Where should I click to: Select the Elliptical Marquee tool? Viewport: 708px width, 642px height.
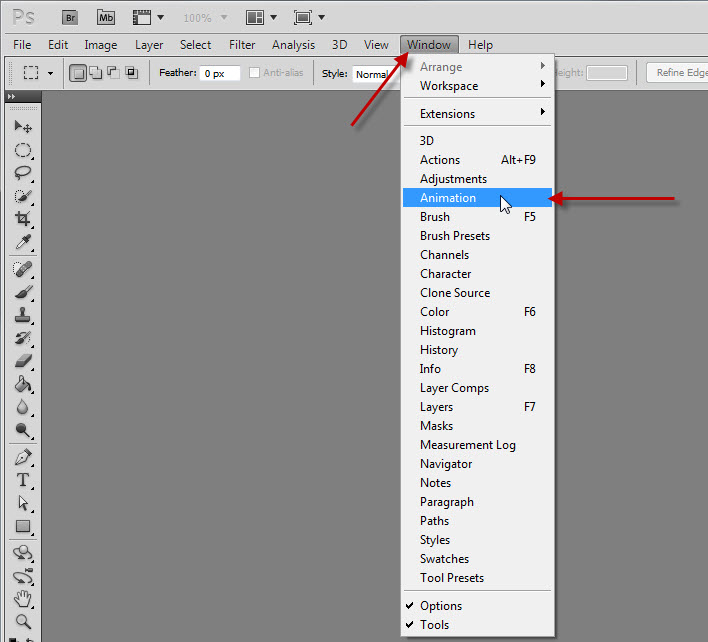23,150
